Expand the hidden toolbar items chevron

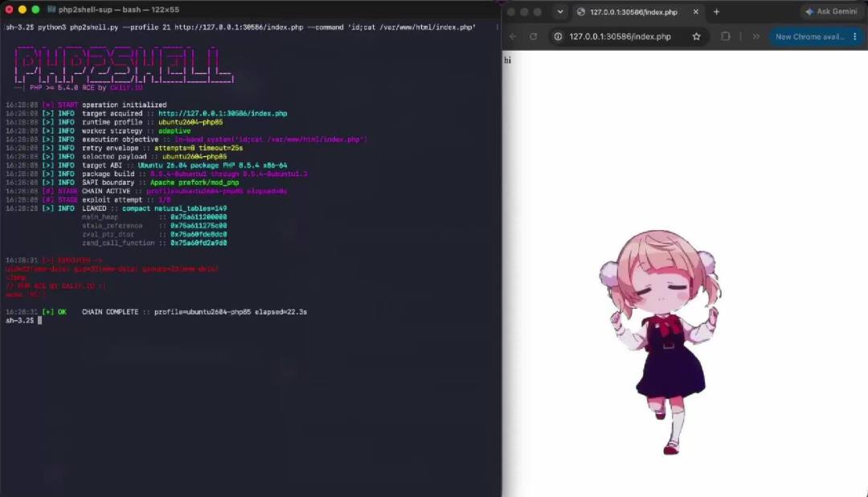[x=755, y=36]
